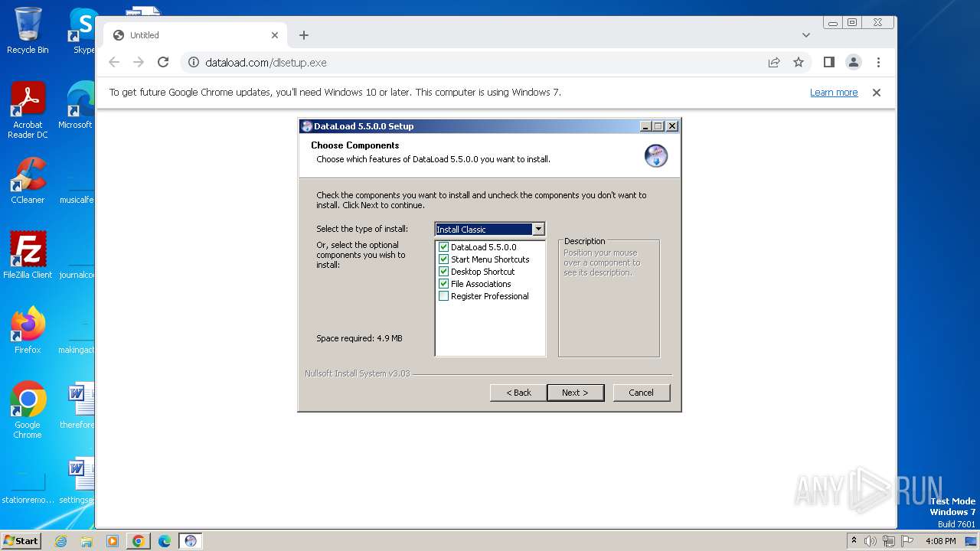Open the 'therefore' Word document icon
Viewport: 980px width, 551px height.
[x=77, y=406]
